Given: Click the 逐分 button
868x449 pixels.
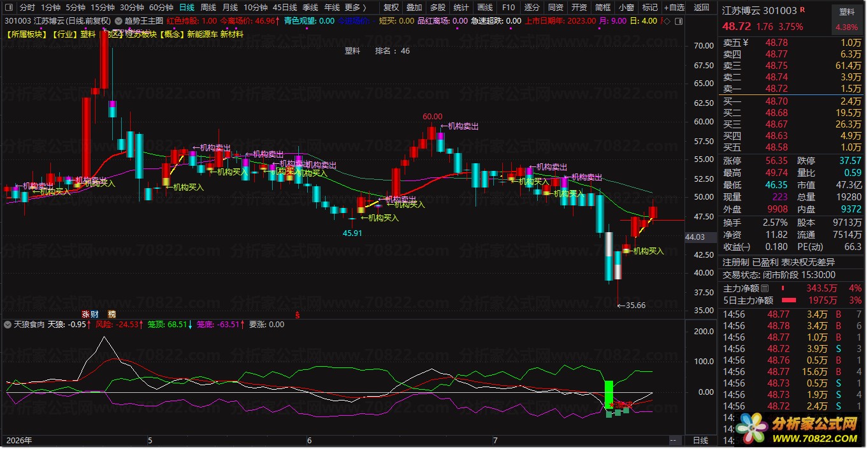Looking at the screenshot, I should (532, 8).
